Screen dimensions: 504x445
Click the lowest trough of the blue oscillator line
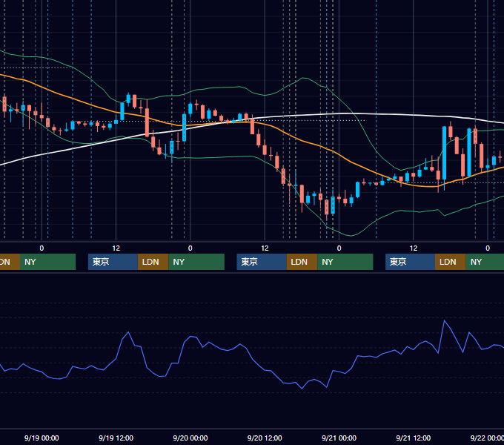point(302,389)
